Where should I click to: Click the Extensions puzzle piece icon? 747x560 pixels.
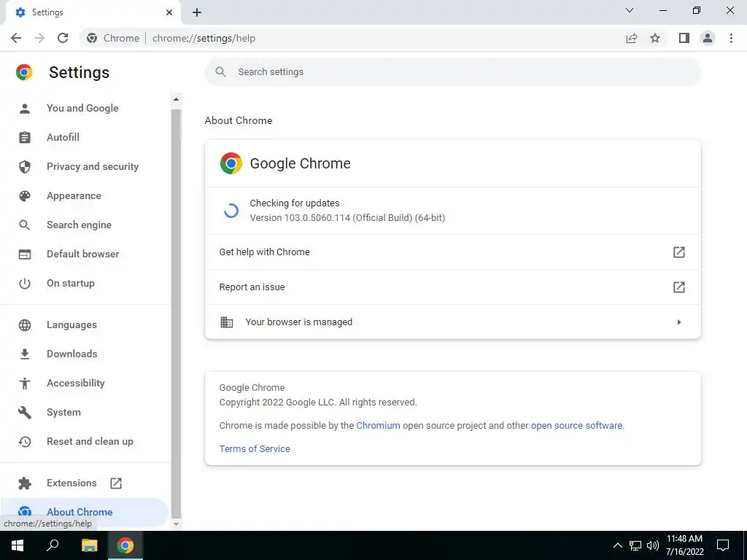(x=25, y=483)
